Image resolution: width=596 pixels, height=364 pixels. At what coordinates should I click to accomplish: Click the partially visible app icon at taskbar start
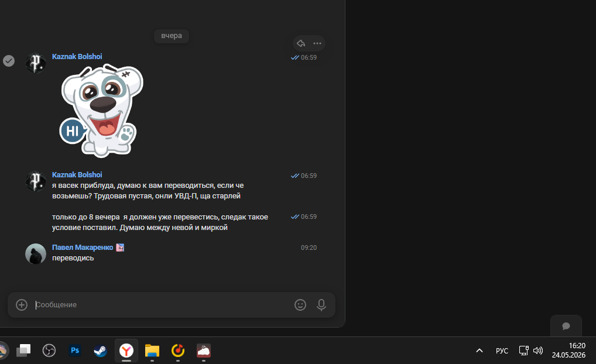[x=3, y=351]
